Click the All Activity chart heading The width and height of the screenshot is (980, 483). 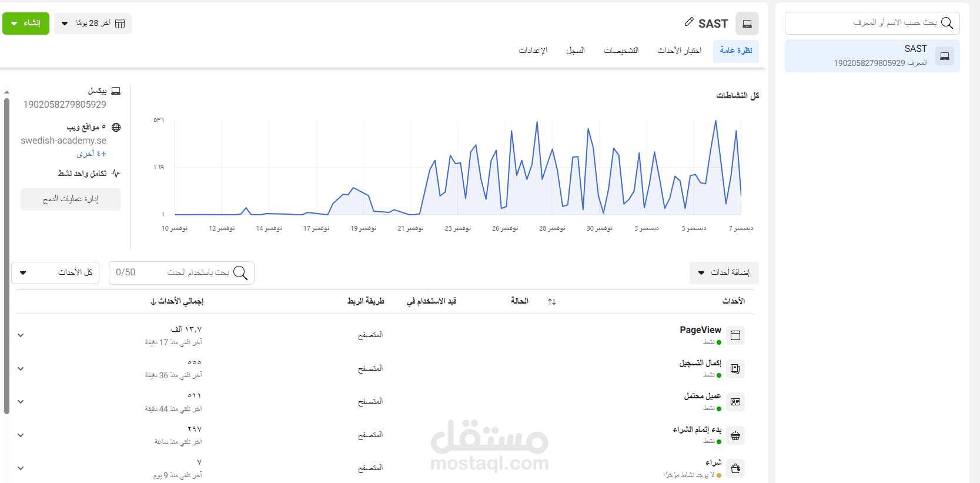click(x=738, y=95)
